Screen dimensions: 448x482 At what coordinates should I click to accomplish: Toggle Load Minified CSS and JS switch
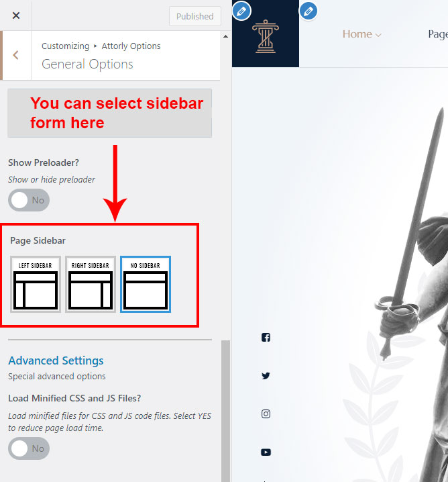click(29, 448)
